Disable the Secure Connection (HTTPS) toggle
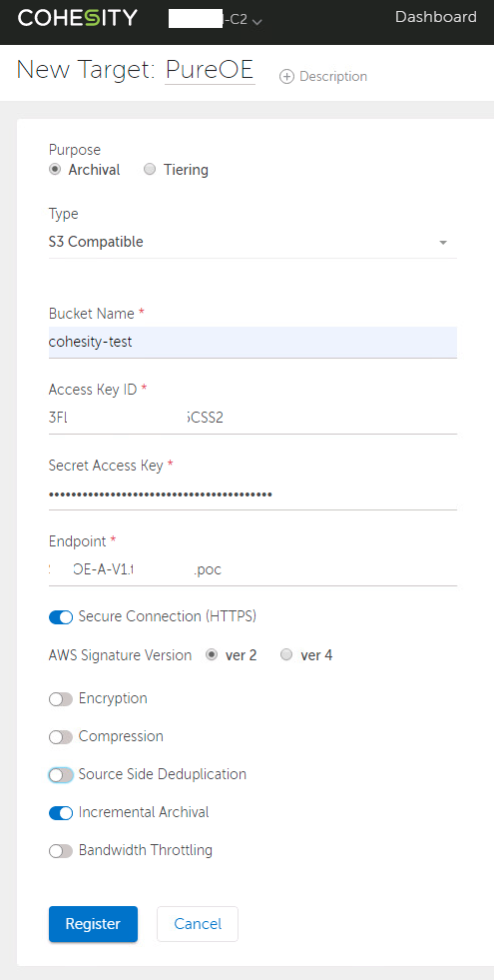The image size is (494, 980). click(61, 617)
